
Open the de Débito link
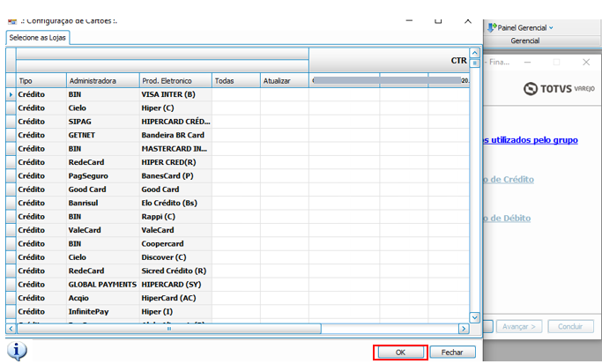tap(507, 218)
